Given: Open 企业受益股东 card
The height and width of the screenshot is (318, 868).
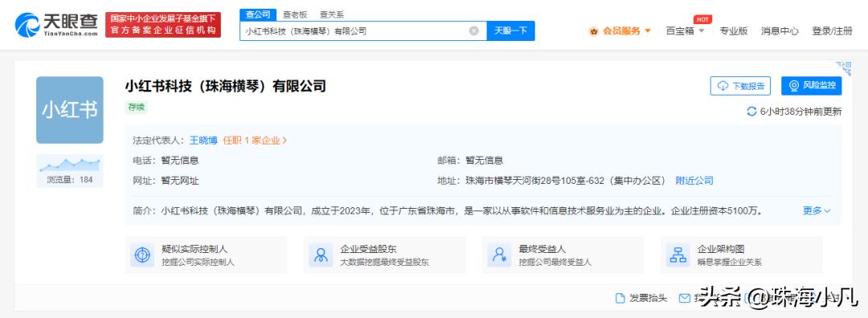Looking at the screenshot, I should (385, 255).
